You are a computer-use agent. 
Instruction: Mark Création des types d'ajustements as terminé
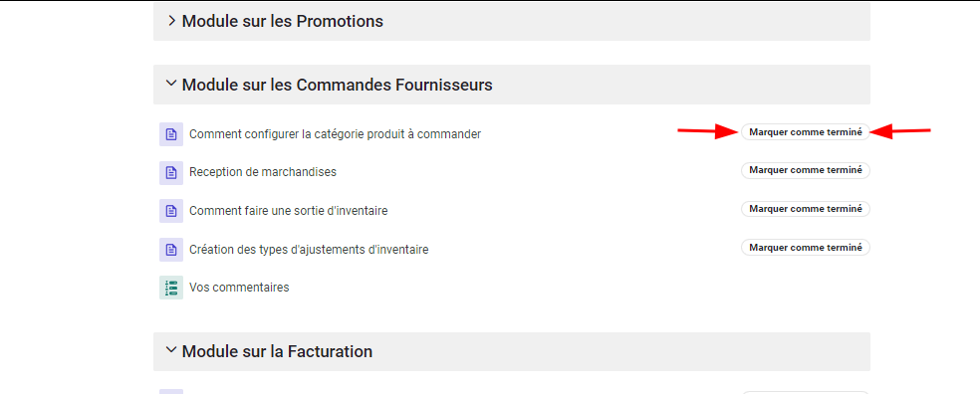pos(806,248)
